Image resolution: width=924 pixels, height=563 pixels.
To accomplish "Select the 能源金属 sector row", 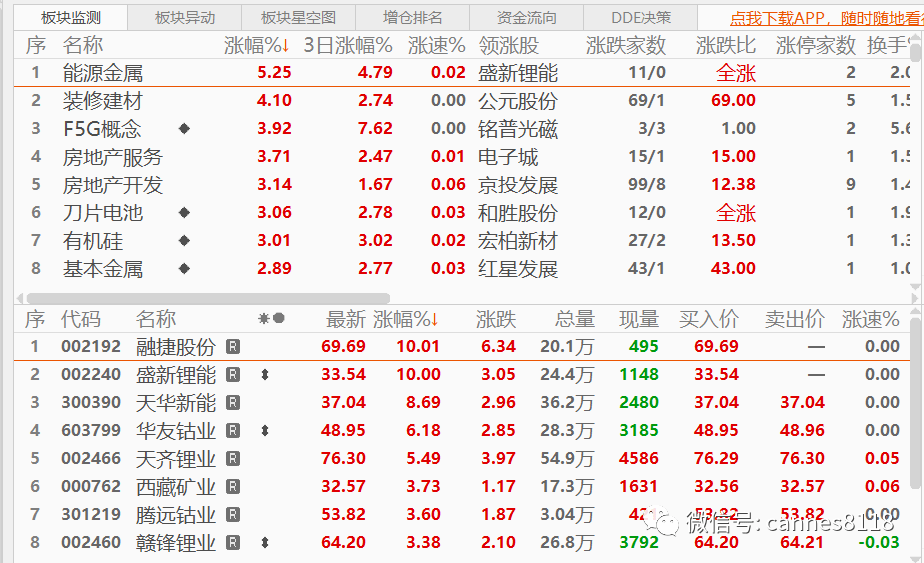I will point(462,73).
